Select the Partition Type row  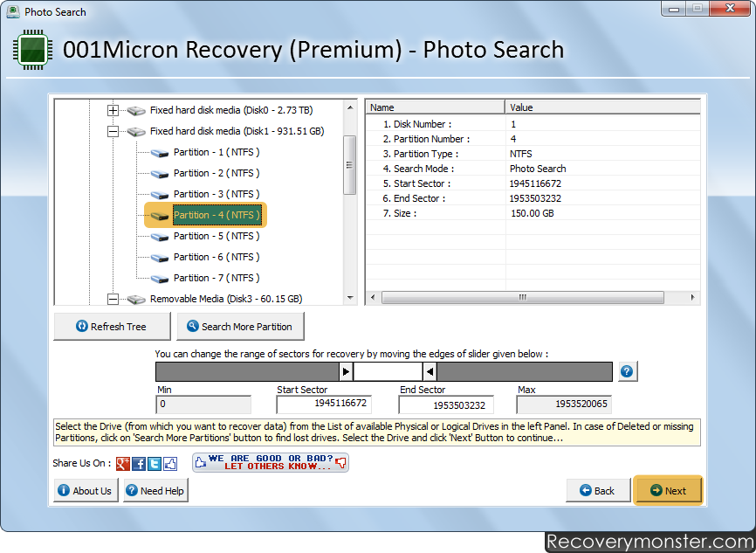[x=533, y=154]
